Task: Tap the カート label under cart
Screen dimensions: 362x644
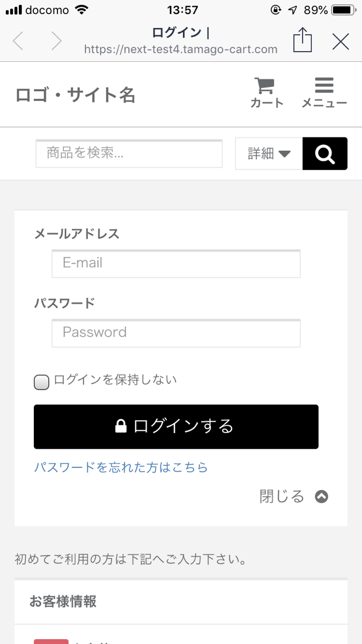Action: coord(267,103)
